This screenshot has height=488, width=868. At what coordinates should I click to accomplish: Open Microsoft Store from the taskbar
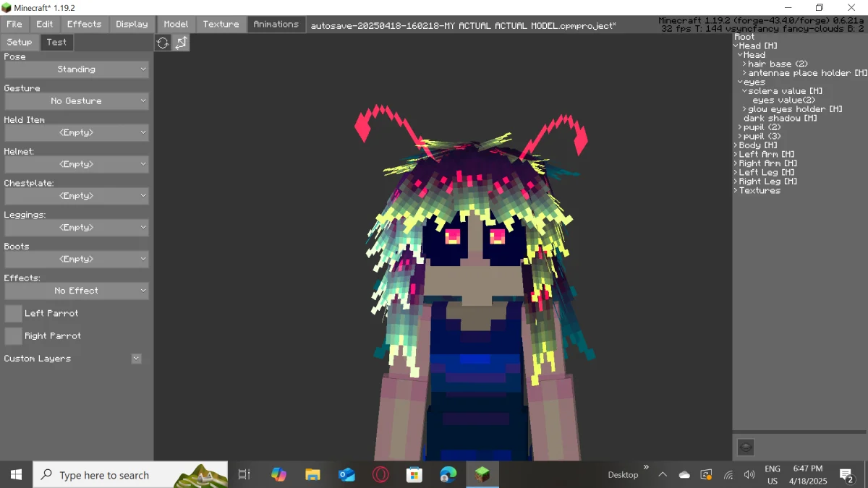414,475
